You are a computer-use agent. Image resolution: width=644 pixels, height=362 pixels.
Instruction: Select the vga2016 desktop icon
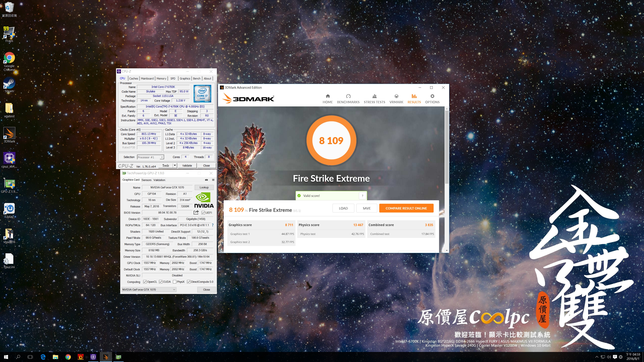click(x=9, y=236)
